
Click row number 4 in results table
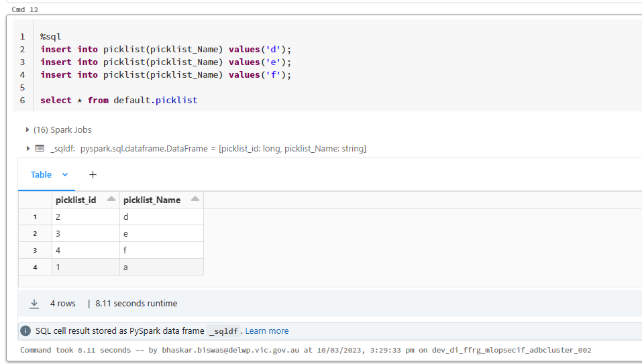35,267
